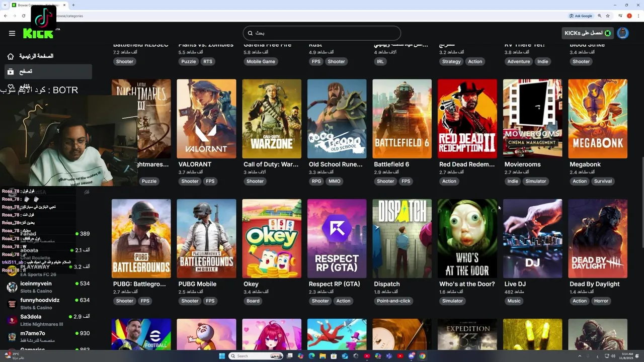Select Adventure tag in top row
The image size is (644, 362).
519,61
